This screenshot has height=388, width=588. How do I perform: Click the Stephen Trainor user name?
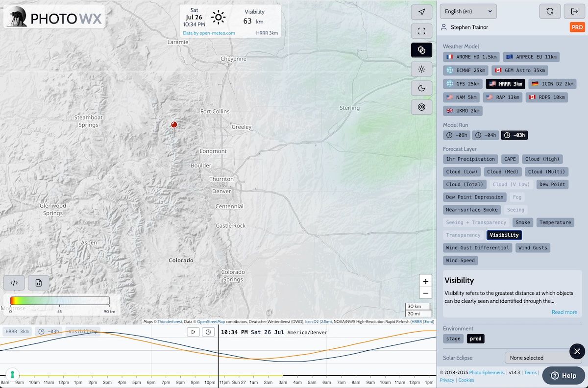(469, 27)
